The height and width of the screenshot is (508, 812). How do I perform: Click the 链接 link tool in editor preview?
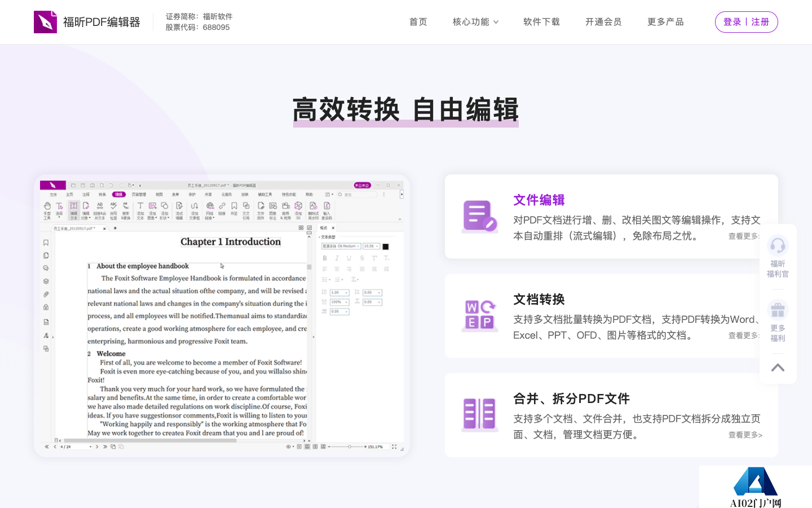(222, 208)
